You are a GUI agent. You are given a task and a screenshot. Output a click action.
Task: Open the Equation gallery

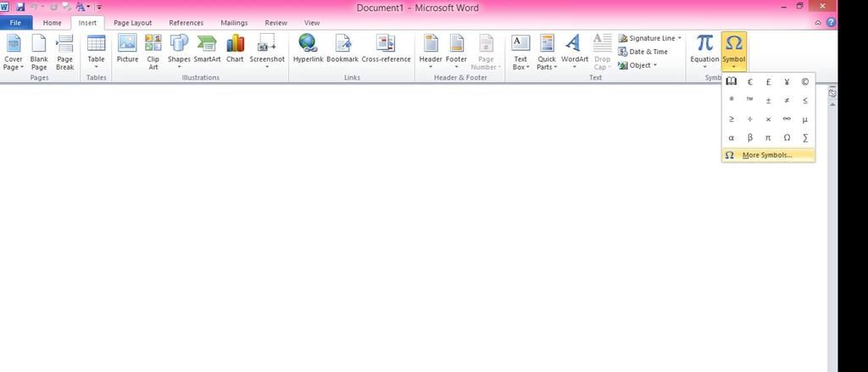(704, 53)
